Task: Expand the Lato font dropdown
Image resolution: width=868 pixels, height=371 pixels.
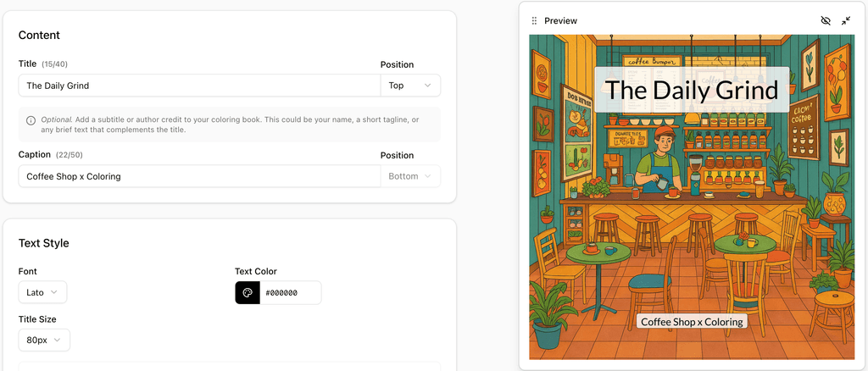Action: (x=42, y=292)
